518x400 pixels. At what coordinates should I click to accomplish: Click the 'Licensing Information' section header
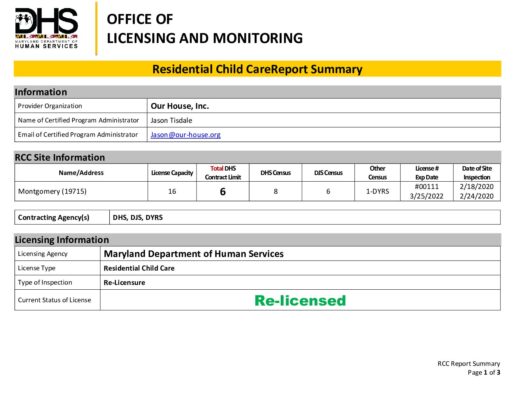click(257, 240)
